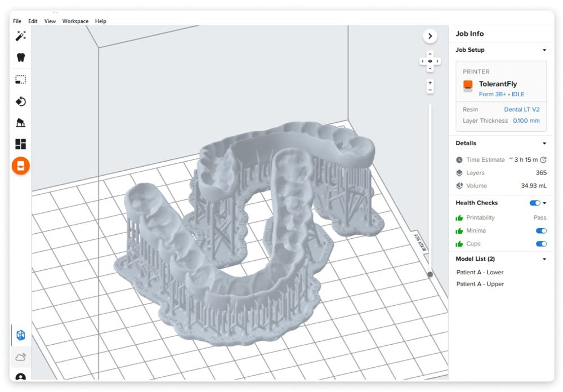The width and height of the screenshot is (563, 392).
Task: Select the One-Click Print magic wand tool
Action: point(21,35)
